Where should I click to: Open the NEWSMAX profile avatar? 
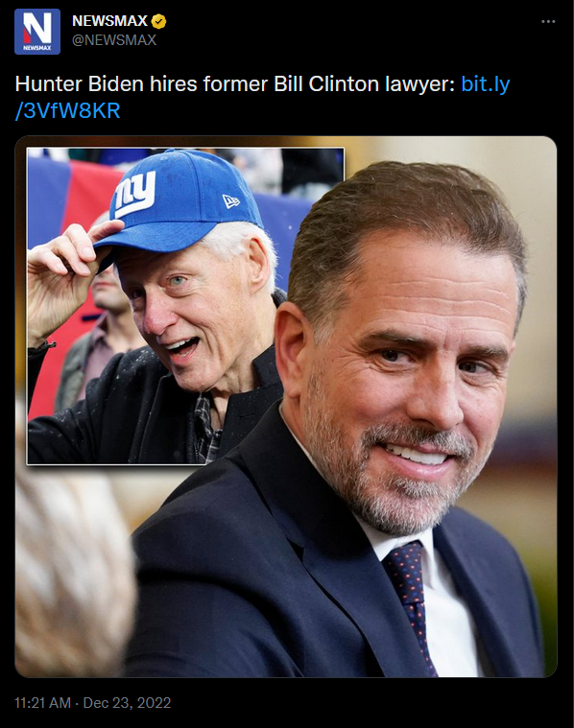37,32
